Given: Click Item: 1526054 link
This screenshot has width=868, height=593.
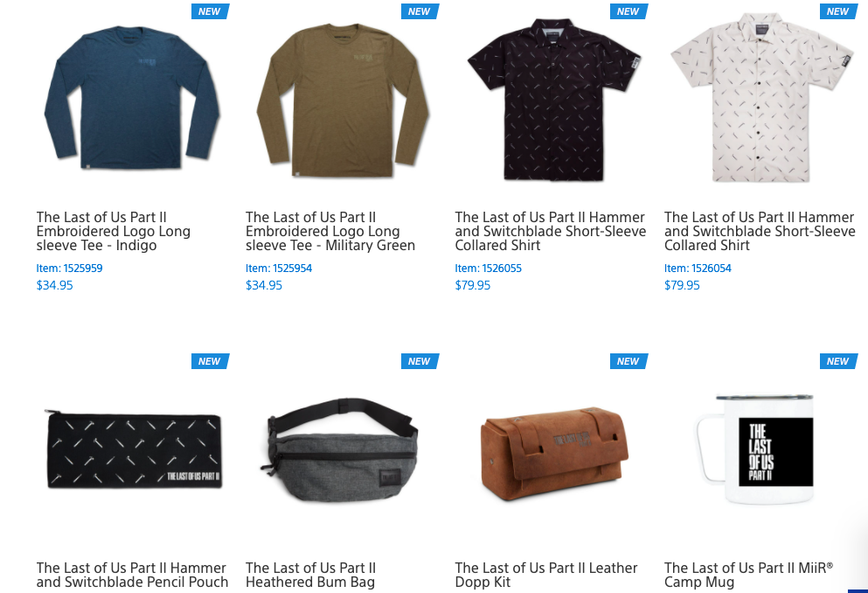Looking at the screenshot, I should point(698,269).
